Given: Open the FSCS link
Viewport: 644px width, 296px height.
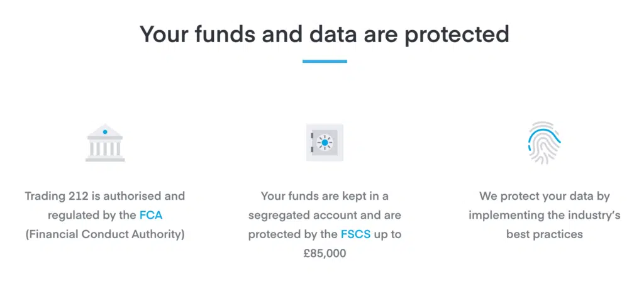Looking at the screenshot, I should [356, 234].
